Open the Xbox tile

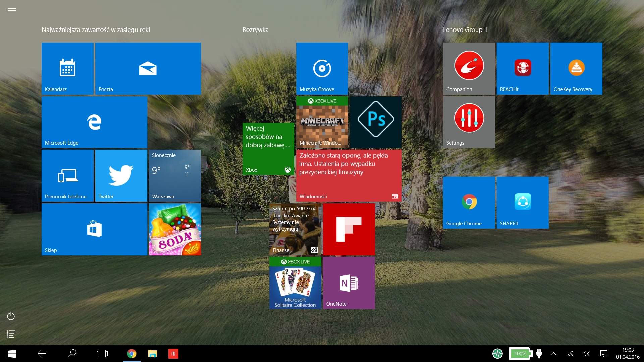coord(268,149)
